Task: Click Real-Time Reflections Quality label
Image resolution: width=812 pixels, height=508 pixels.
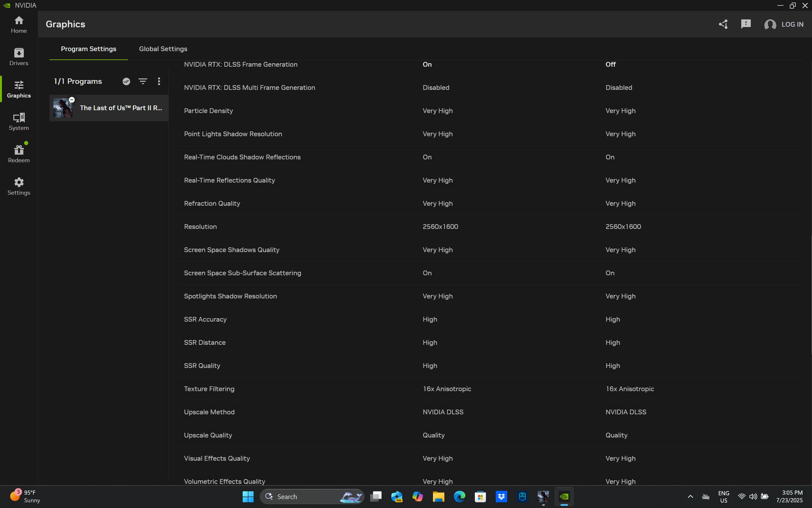Action: (229, 180)
